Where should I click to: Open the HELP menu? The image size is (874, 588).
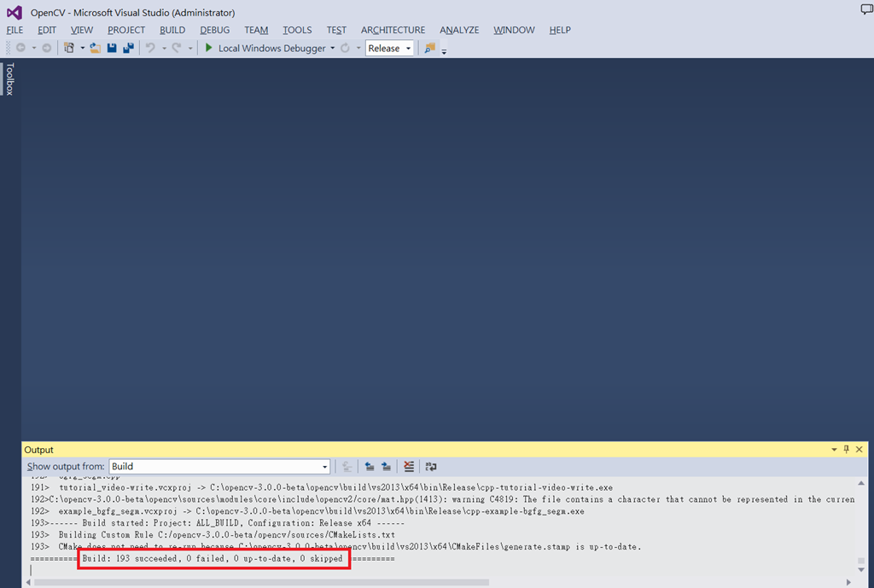pyautogui.click(x=560, y=30)
